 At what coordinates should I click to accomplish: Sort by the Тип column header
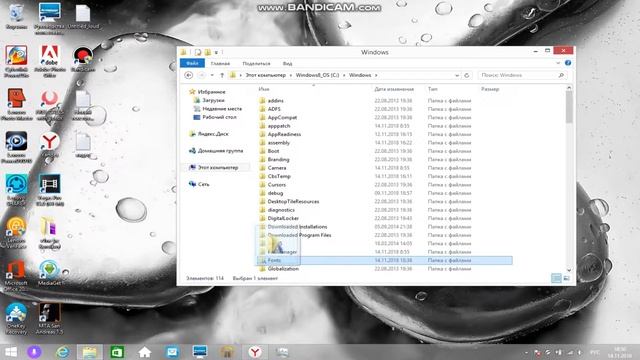[433, 89]
